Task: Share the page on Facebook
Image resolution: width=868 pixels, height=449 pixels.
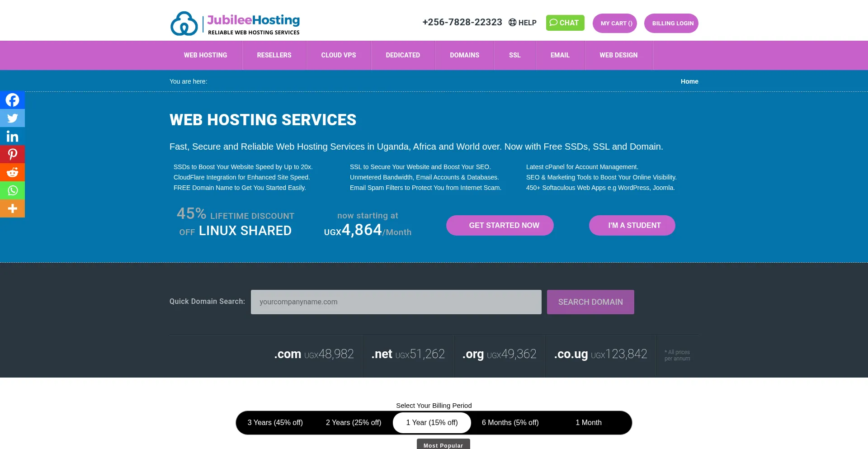Action: (12, 99)
